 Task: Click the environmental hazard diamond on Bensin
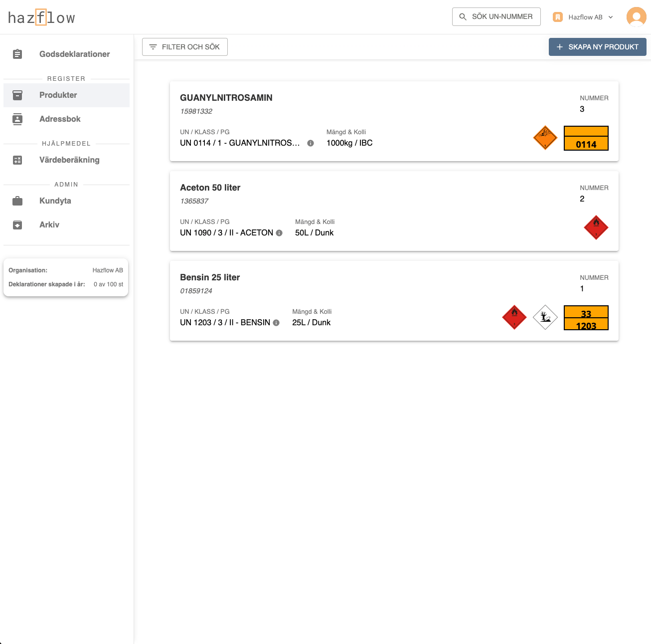pos(545,317)
